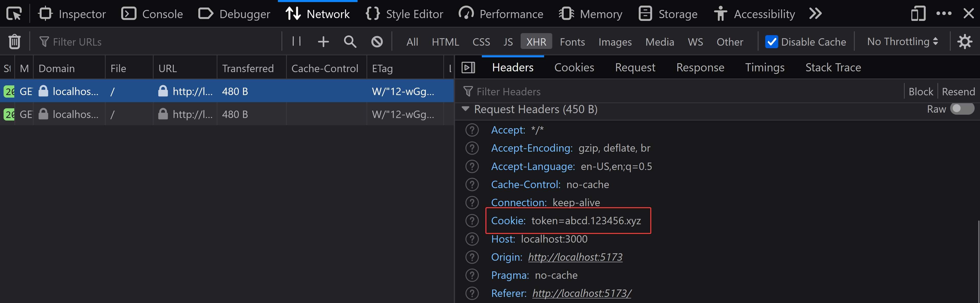Open help for the Referer header

[x=472, y=293]
